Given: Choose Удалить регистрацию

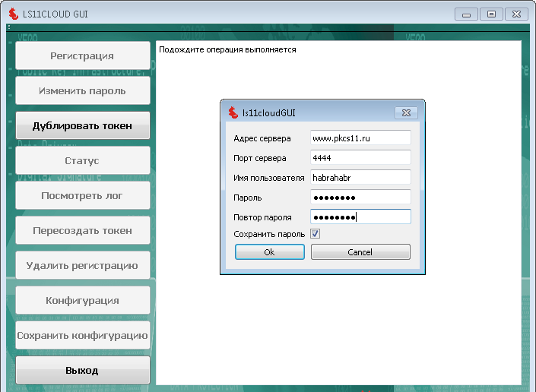Looking at the screenshot, I should (82, 265).
